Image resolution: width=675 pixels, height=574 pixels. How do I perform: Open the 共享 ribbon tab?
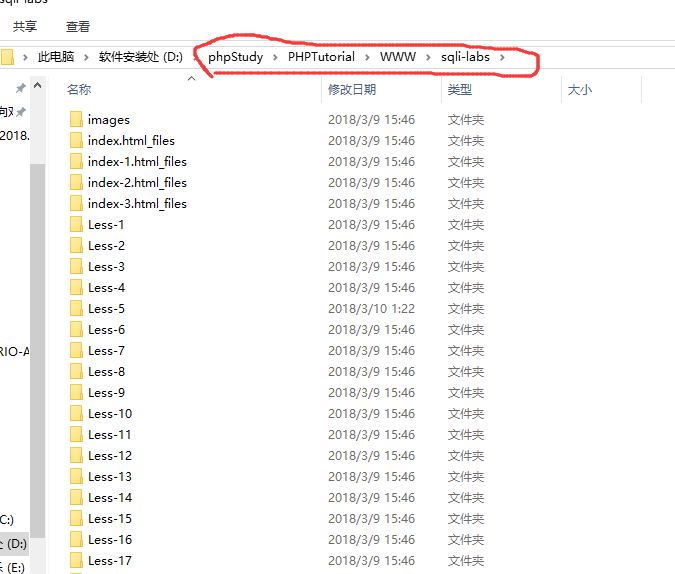tap(25, 27)
